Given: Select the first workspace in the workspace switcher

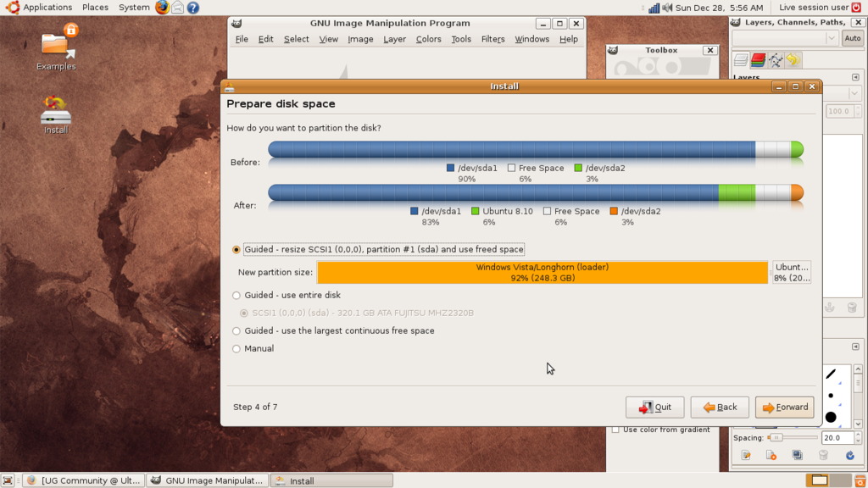Looking at the screenshot, I should [820, 480].
